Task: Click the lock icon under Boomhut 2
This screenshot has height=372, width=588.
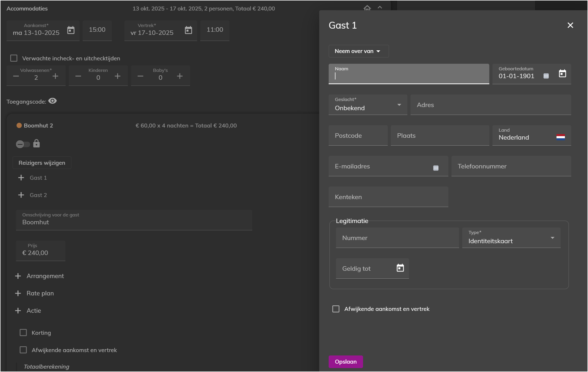Action: click(36, 144)
